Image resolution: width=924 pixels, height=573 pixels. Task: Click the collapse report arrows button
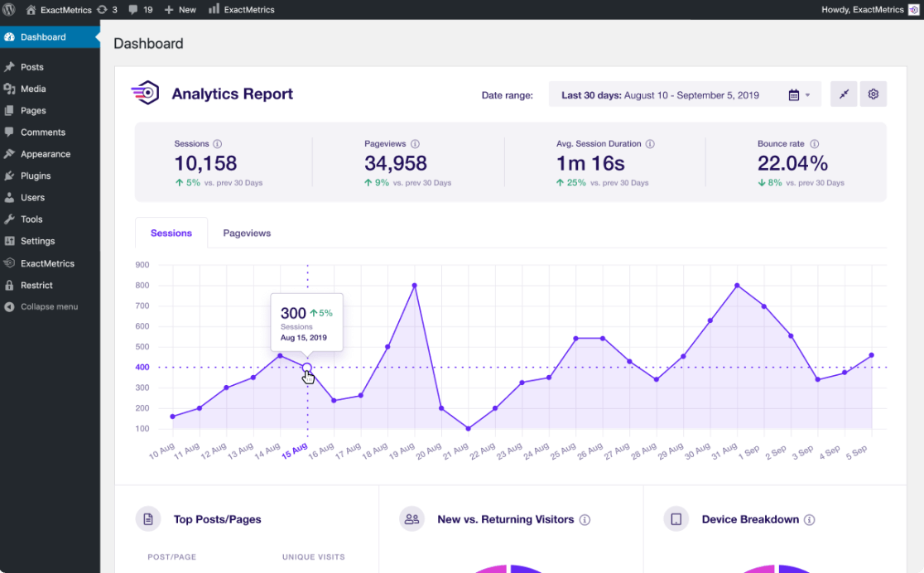[x=844, y=94]
